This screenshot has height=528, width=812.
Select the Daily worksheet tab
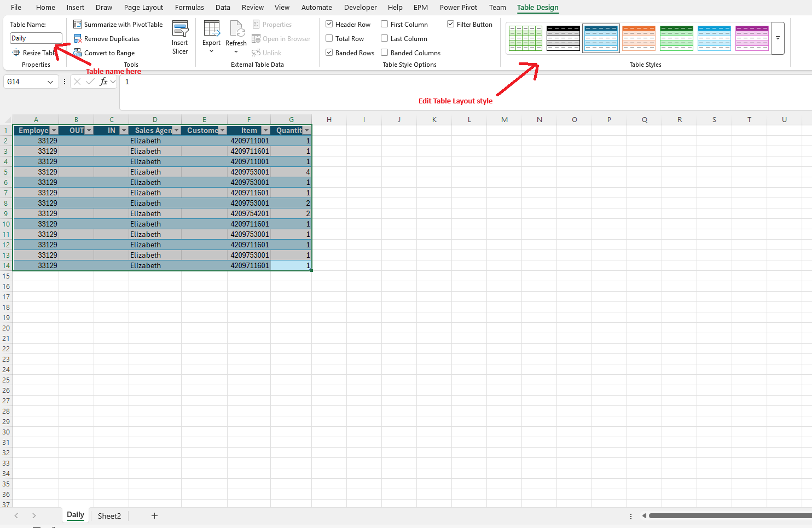pyautogui.click(x=76, y=515)
